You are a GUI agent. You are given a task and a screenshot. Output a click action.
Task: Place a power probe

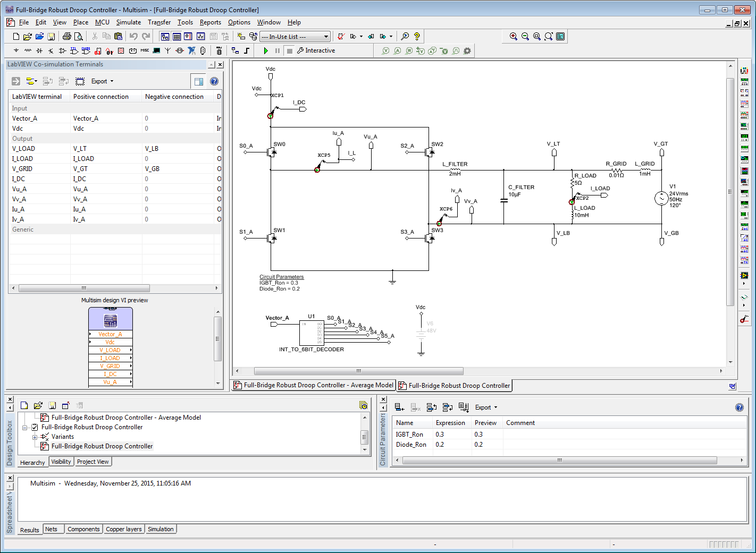pyautogui.click(x=409, y=51)
